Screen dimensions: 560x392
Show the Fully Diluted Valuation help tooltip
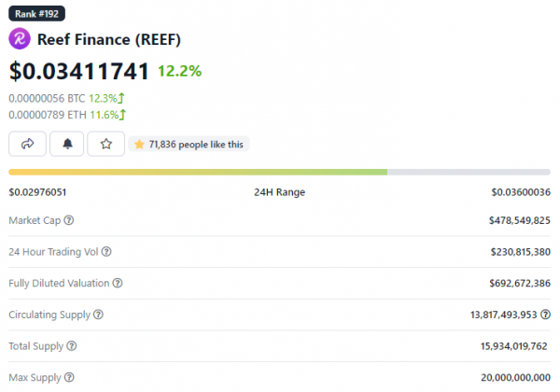tap(117, 283)
